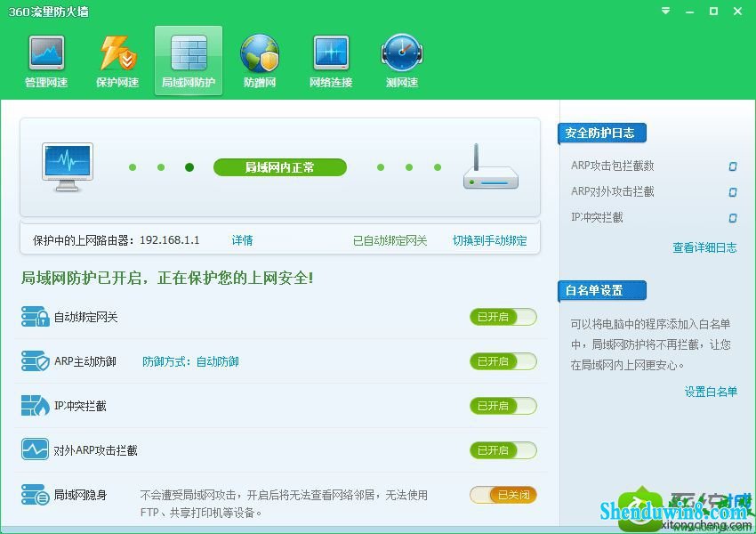Close the 360流量防火墙 window
Viewport: 756px width, 534px height.
coord(737,11)
